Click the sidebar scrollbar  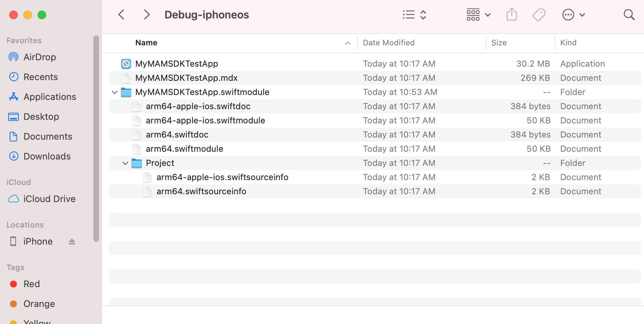click(96, 138)
